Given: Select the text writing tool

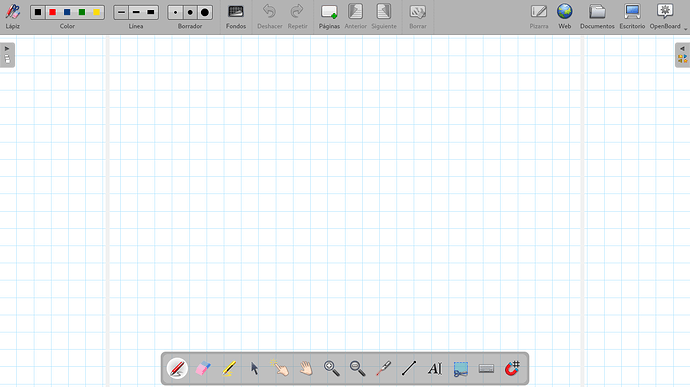Looking at the screenshot, I should tap(435, 368).
